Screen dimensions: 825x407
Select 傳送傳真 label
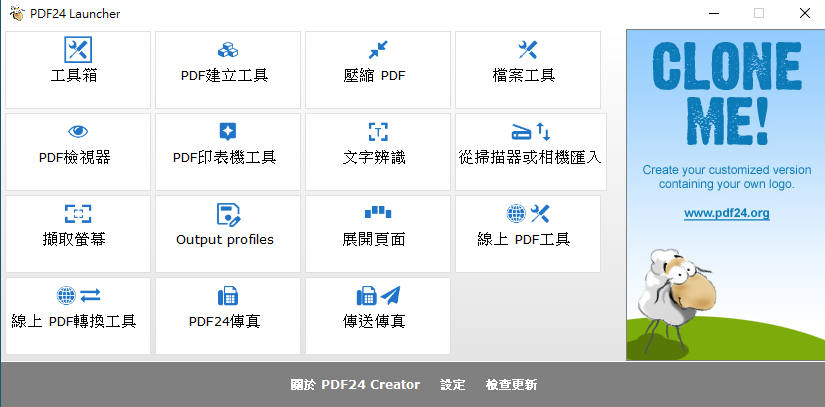tap(374, 321)
